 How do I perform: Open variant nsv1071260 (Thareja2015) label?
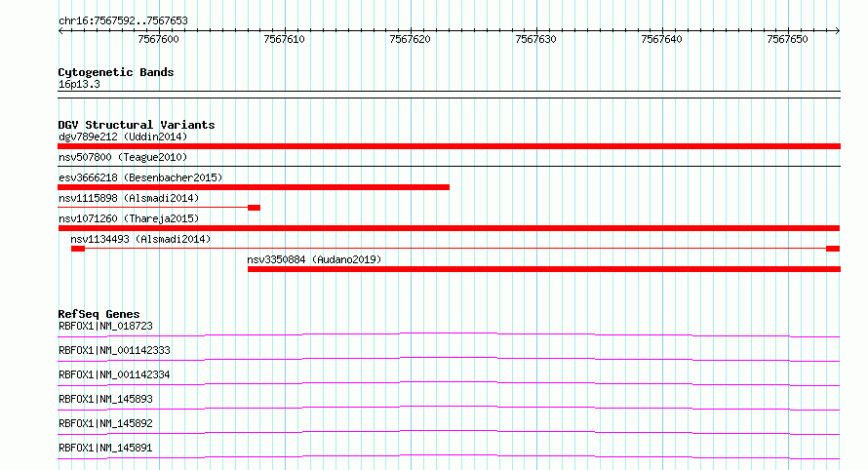pos(129,218)
